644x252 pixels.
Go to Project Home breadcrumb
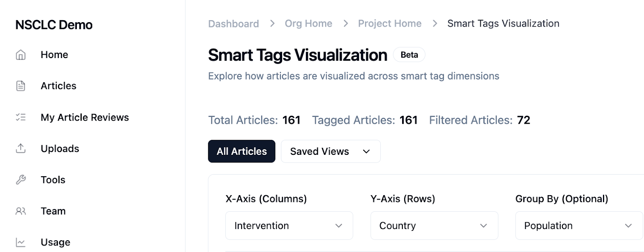[x=390, y=24]
